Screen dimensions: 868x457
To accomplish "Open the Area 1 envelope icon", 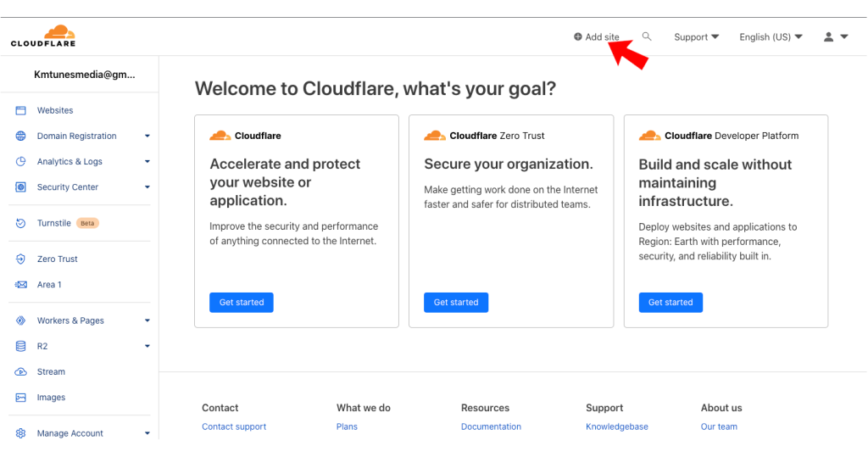I will pyautogui.click(x=20, y=285).
